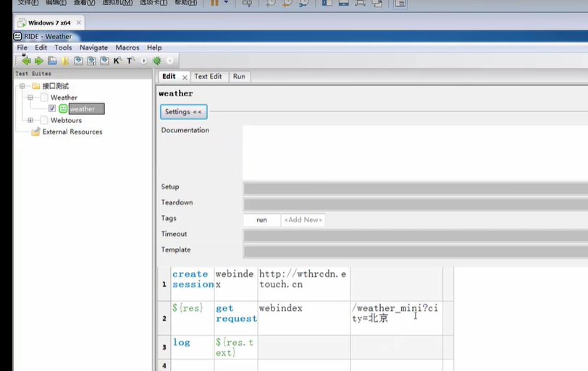Click the http://wthrcdn.etouch.cn cell
This screenshot has width=588, height=371.
(304, 284)
